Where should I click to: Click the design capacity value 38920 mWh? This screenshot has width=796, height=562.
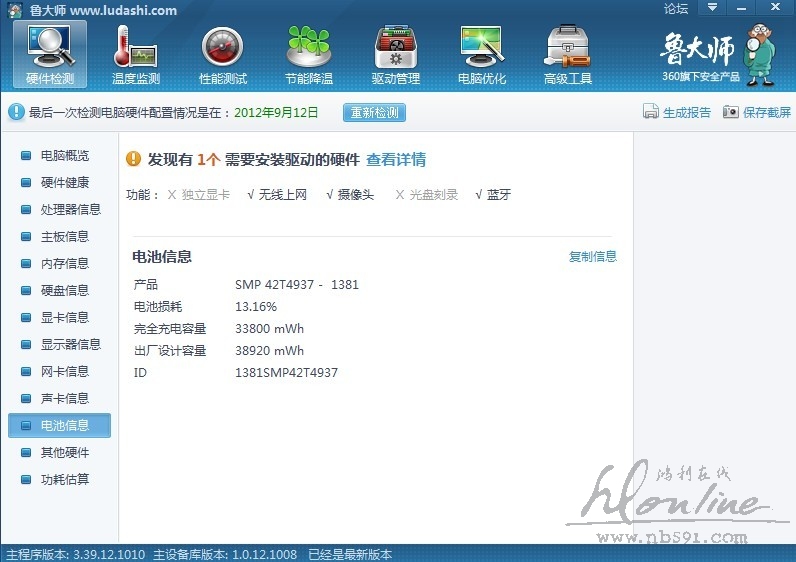coord(270,350)
